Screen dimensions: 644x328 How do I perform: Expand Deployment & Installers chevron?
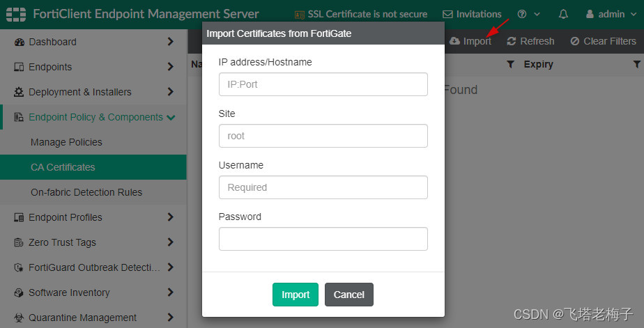[171, 91]
